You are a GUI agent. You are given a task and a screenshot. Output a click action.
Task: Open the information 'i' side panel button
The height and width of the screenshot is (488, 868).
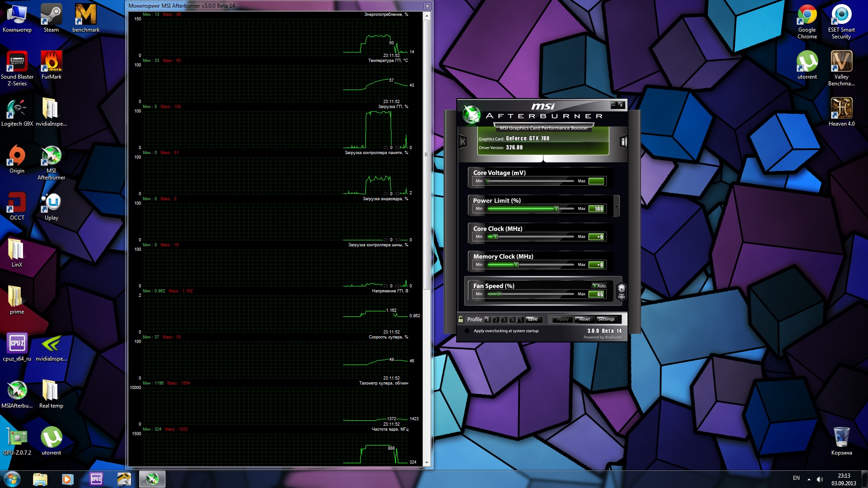(623, 142)
